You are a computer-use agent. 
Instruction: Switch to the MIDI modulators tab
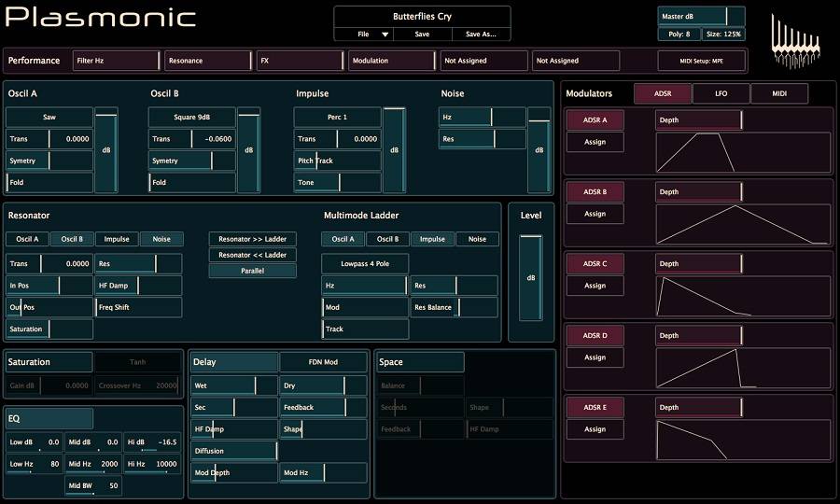(779, 93)
